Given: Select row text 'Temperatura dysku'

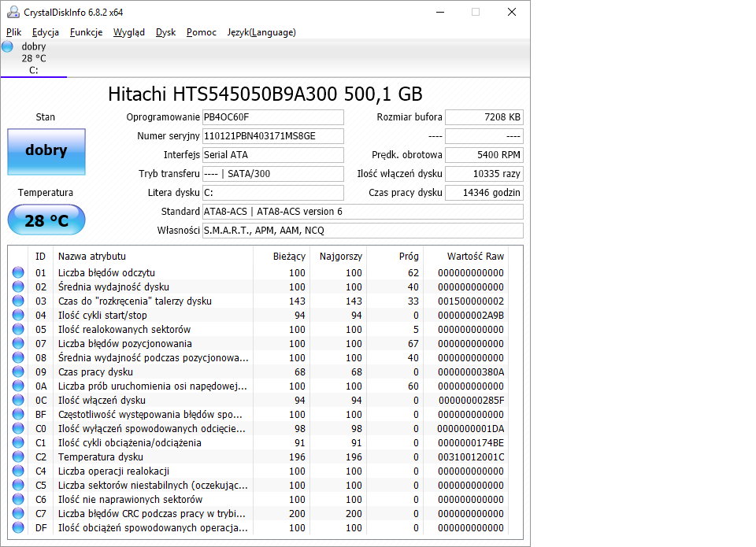Looking at the screenshot, I should pyautogui.click(x=100, y=456).
